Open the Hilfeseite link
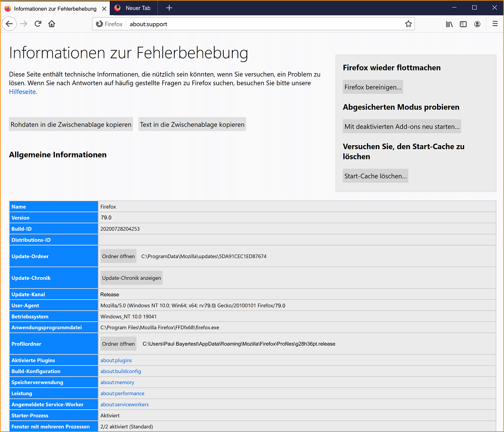Screen dimensions: 504x432 [x=22, y=92]
